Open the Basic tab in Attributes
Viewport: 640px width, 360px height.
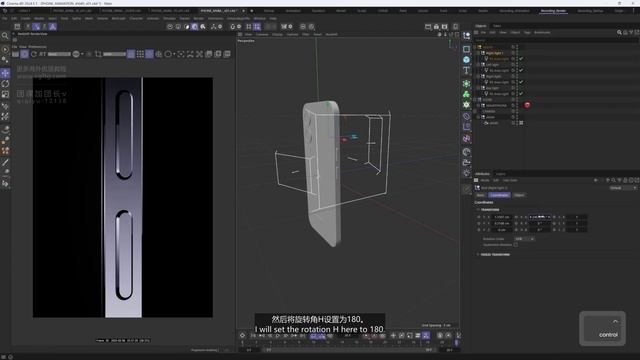tap(481, 195)
